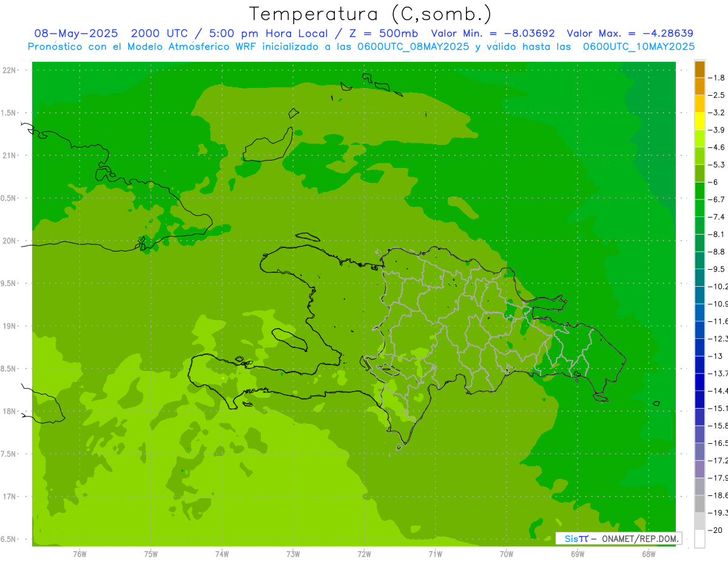The height and width of the screenshot is (562, 728).
Task: Click the "ONAMET/REP.DOM." credit label
Action: point(640,538)
